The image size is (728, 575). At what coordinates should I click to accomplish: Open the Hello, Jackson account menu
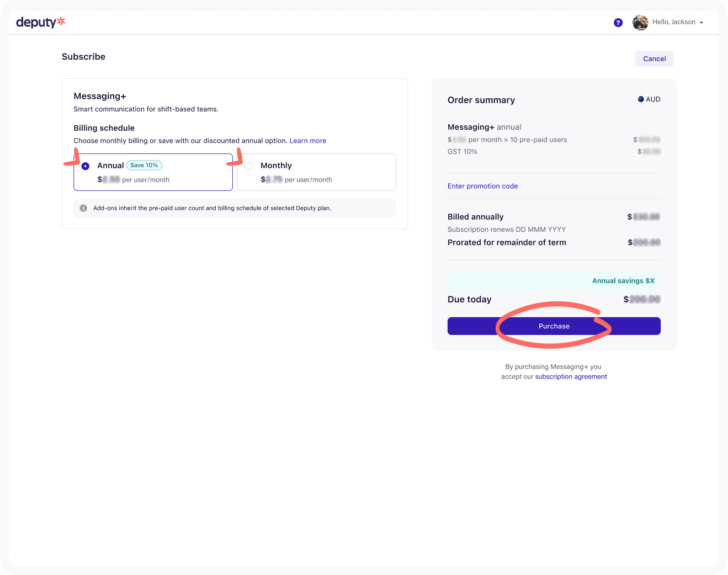coord(673,22)
